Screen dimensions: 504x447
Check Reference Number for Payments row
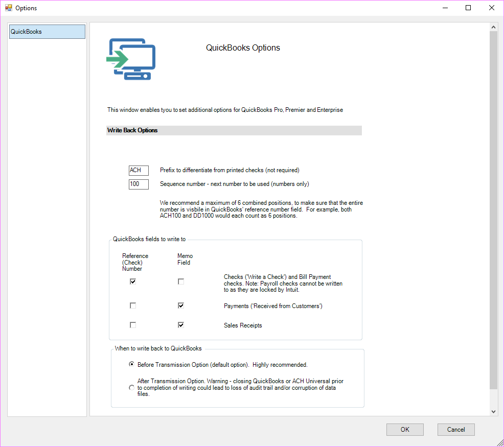pyautogui.click(x=132, y=305)
